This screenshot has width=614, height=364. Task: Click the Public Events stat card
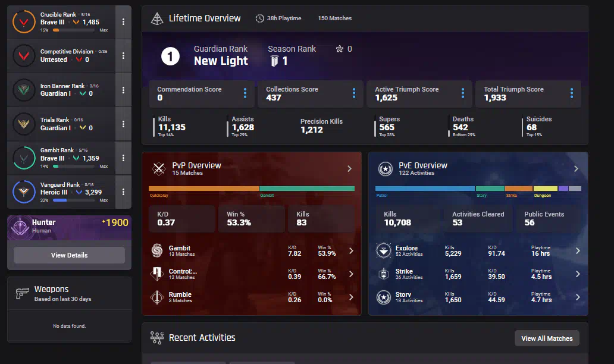pos(548,219)
